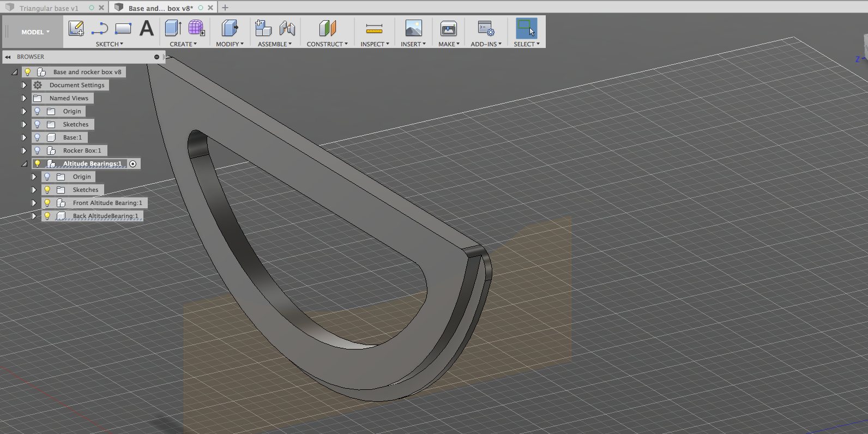Toggle visibility of top-level Sketches folder
Image resolution: width=868 pixels, height=434 pixels.
(x=37, y=124)
